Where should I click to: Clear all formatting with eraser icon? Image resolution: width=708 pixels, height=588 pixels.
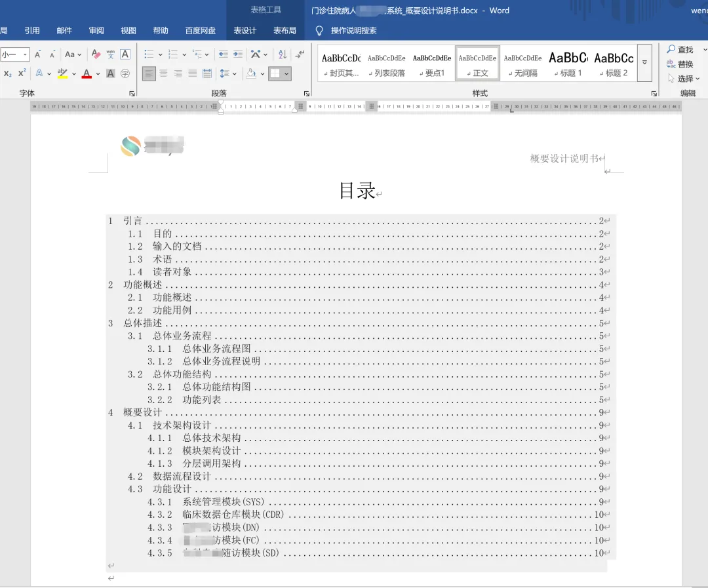(x=96, y=54)
